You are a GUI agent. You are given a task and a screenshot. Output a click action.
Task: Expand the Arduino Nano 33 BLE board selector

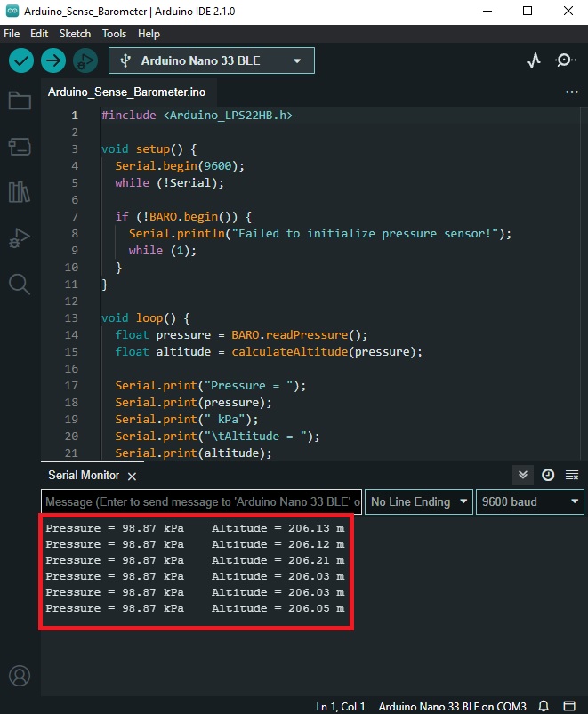click(212, 60)
